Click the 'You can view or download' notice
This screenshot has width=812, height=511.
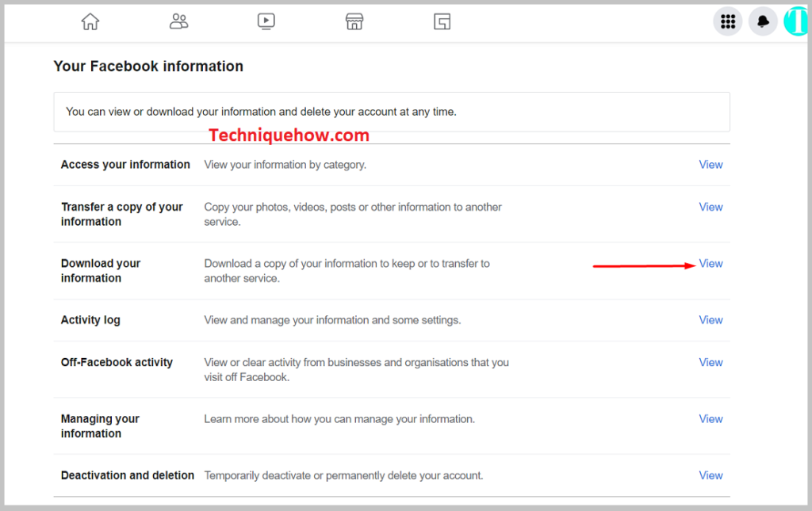click(392, 112)
